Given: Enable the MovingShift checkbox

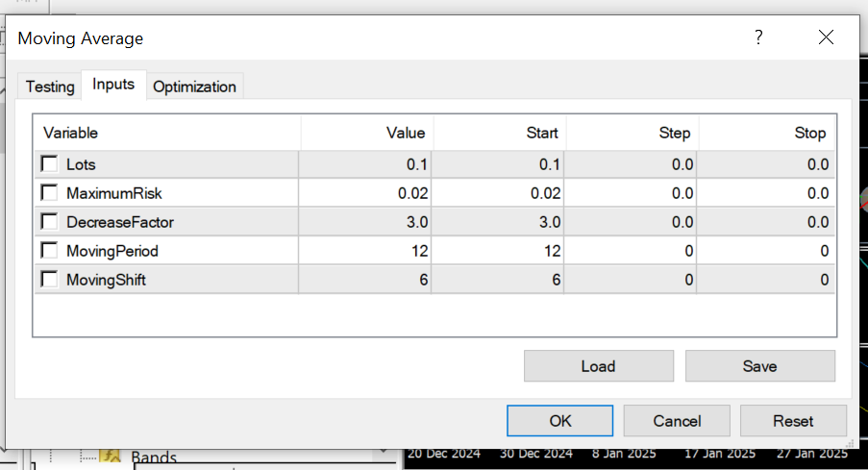Looking at the screenshot, I should tap(49, 279).
